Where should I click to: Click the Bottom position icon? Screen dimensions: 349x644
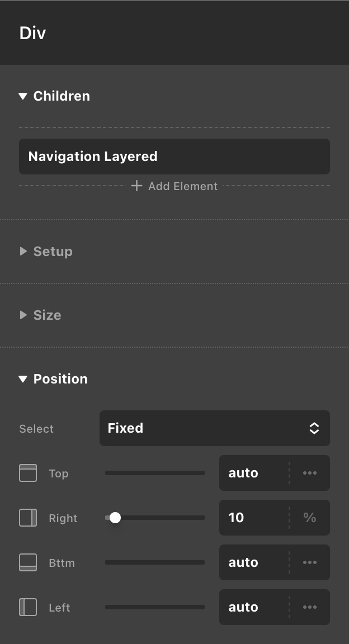(28, 562)
